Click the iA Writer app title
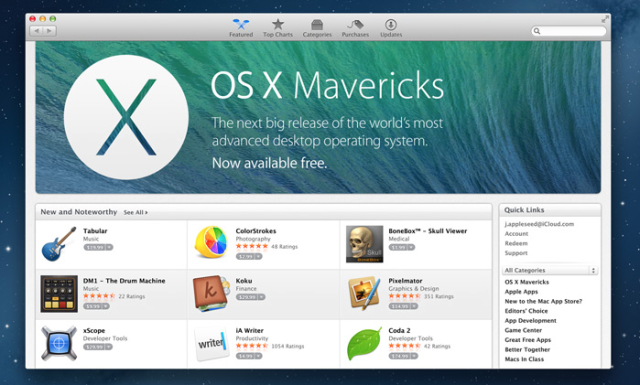The height and width of the screenshot is (385, 640). [249, 331]
